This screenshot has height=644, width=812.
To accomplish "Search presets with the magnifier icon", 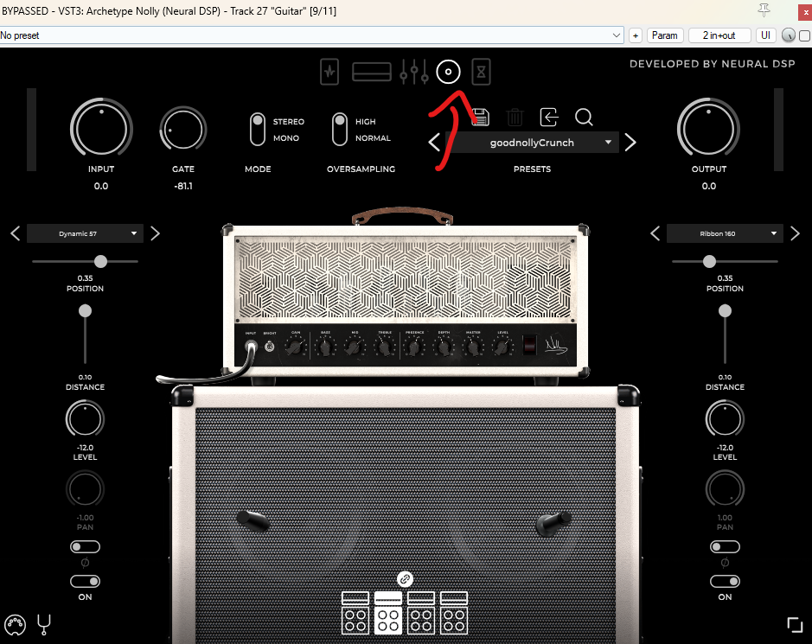I will 584,117.
